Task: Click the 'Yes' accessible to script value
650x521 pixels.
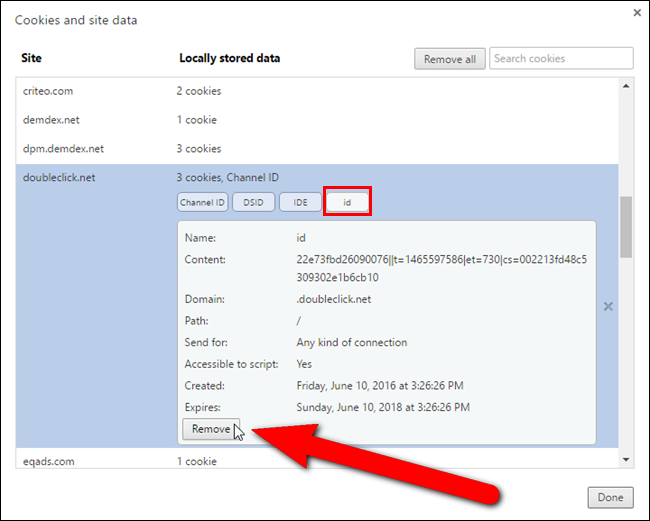Action: pos(304,364)
